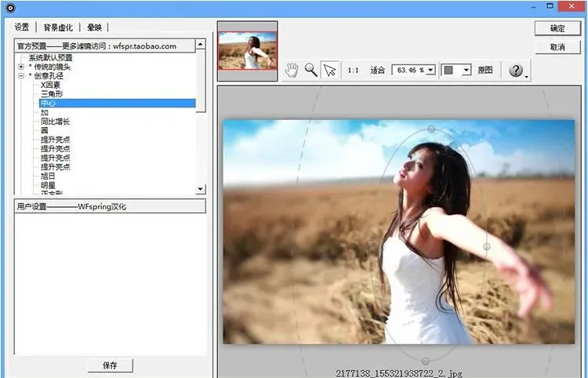Set zoom to 1:1 actual size

[x=353, y=70]
